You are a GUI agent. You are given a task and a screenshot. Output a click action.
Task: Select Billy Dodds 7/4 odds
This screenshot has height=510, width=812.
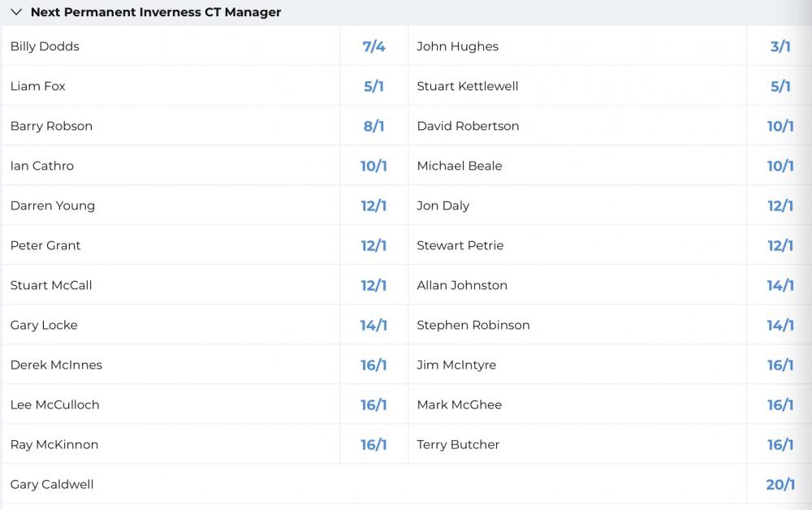tap(374, 46)
